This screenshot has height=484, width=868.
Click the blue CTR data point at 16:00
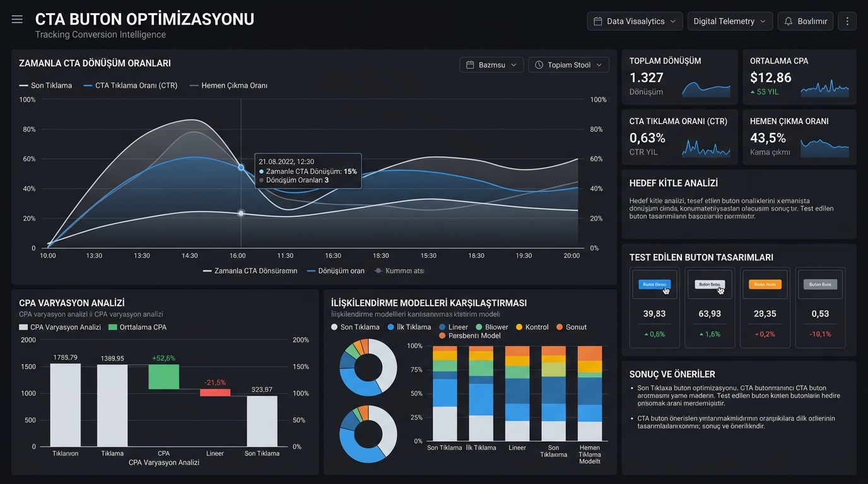[x=241, y=168]
